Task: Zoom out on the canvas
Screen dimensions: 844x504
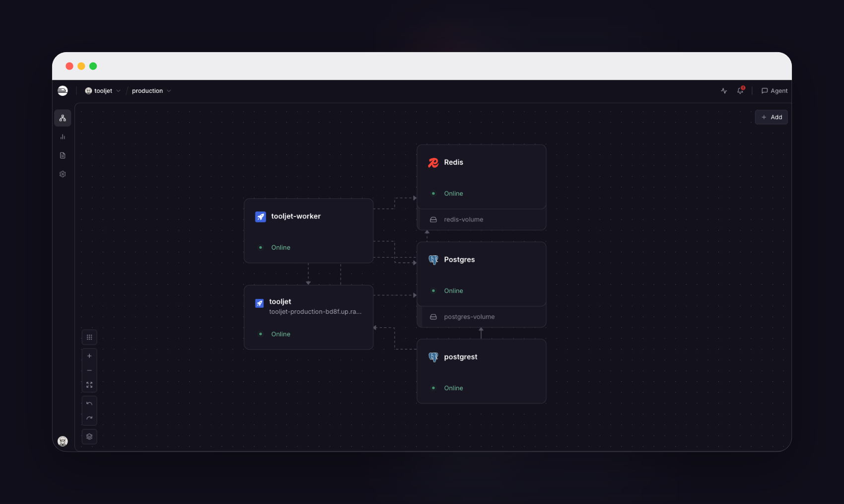Action: tap(89, 370)
